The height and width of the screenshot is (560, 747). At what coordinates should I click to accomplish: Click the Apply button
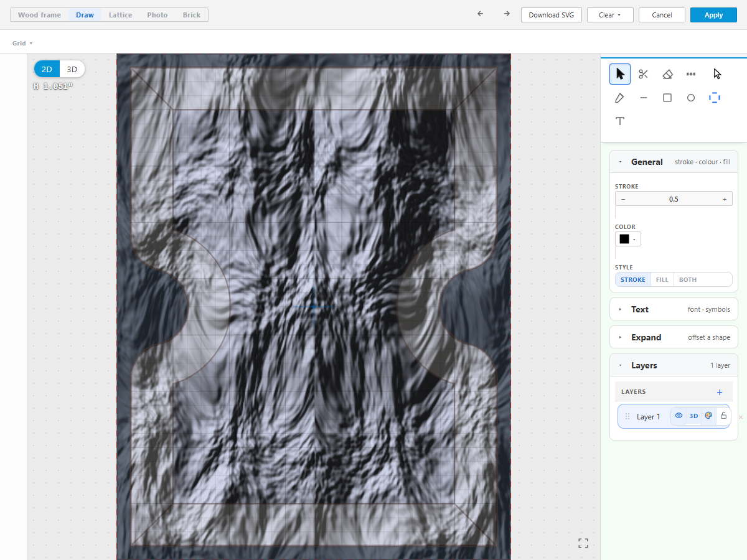click(x=713, y=15)
